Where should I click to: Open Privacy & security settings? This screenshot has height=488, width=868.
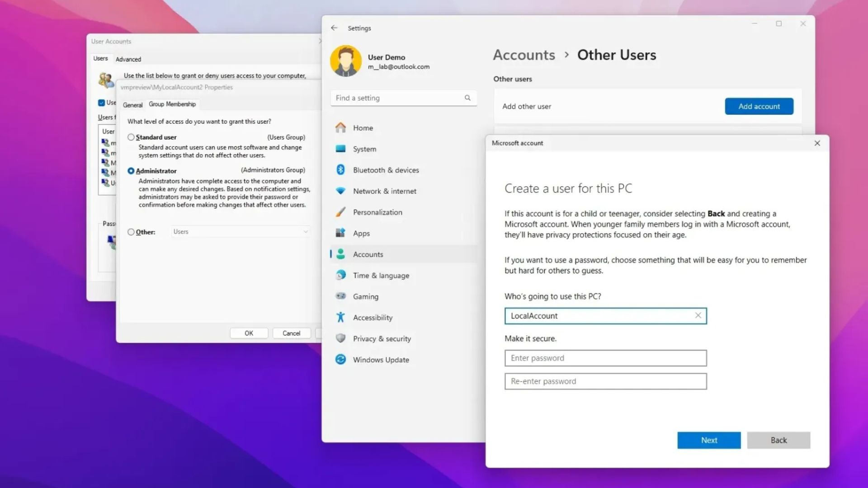click(x=382, y=338)
